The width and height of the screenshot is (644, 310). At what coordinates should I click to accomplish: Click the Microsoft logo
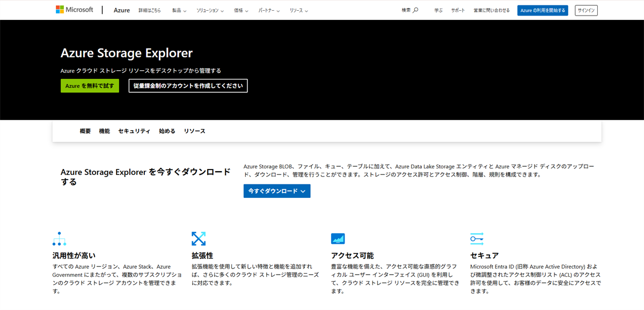coord(75,10)
